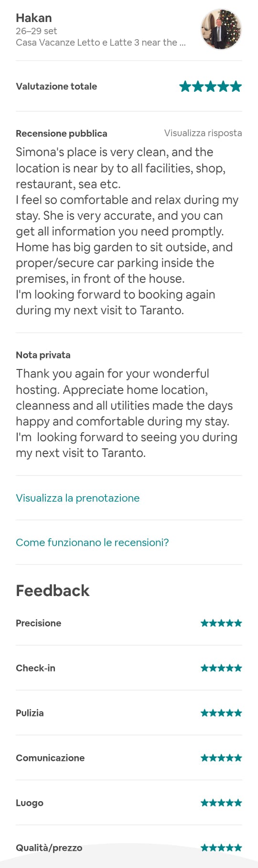Screen dimensions: 258x868
Task: Open Visualizza la prenotazione
Action: tap(78, 498)
